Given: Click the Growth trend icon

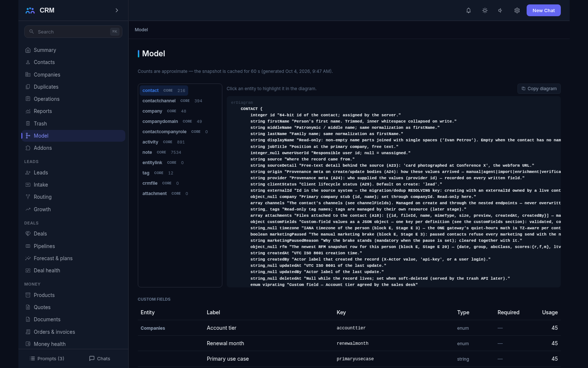Looking at the screenshot, I should 28,209.
